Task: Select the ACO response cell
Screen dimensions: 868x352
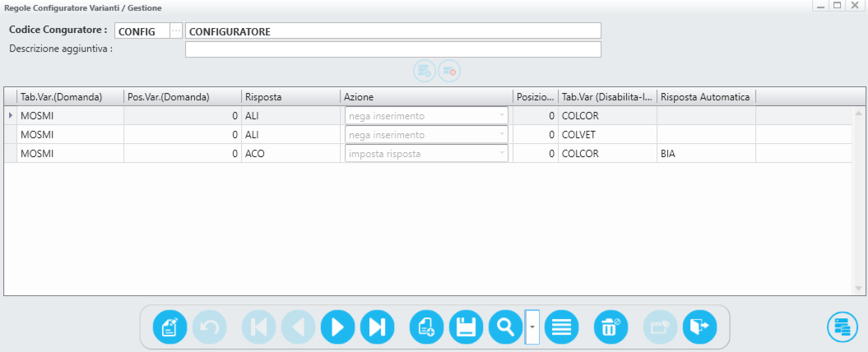Action: click(x=290, y=153)
